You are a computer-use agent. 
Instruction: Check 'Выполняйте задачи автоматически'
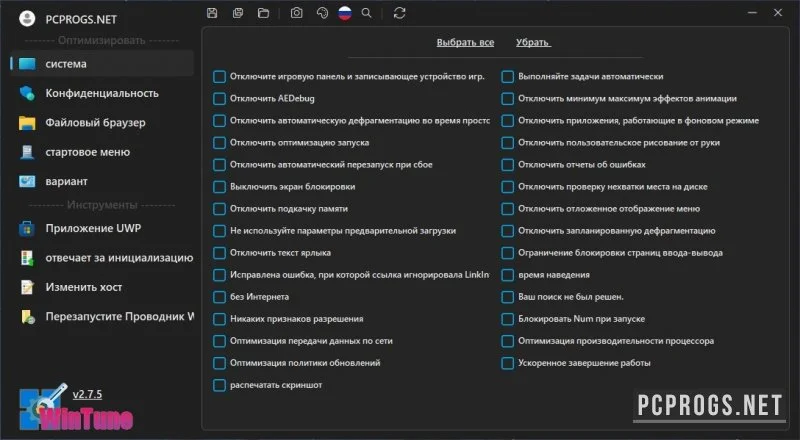tap(508, 77)
